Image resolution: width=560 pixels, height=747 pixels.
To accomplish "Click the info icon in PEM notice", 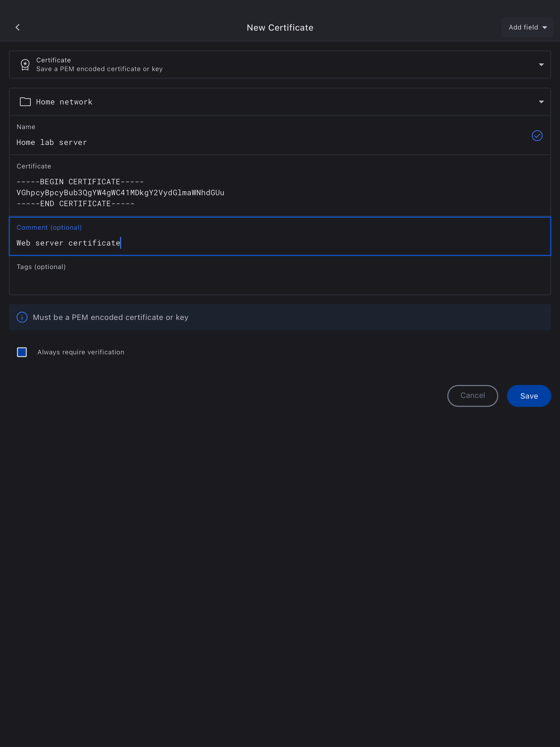I will 22,317.
